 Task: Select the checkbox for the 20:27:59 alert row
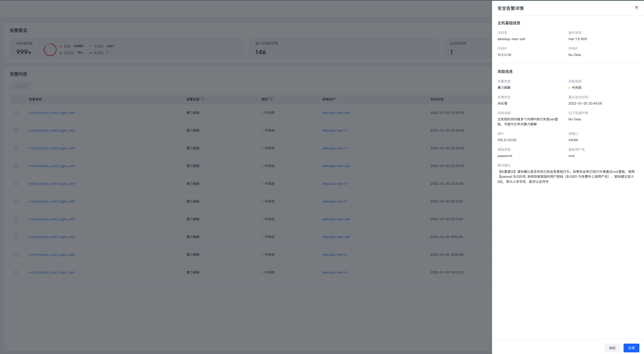tap(16, 166)
